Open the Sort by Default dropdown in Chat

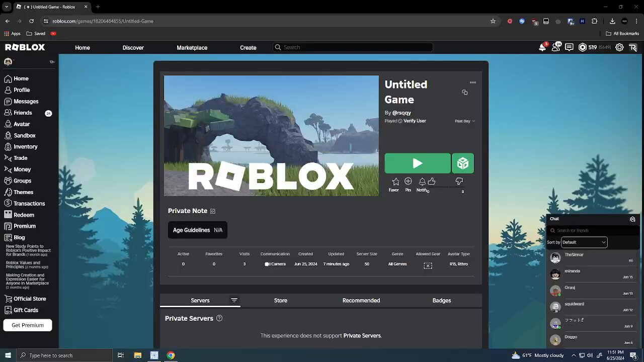click(584, 242)
